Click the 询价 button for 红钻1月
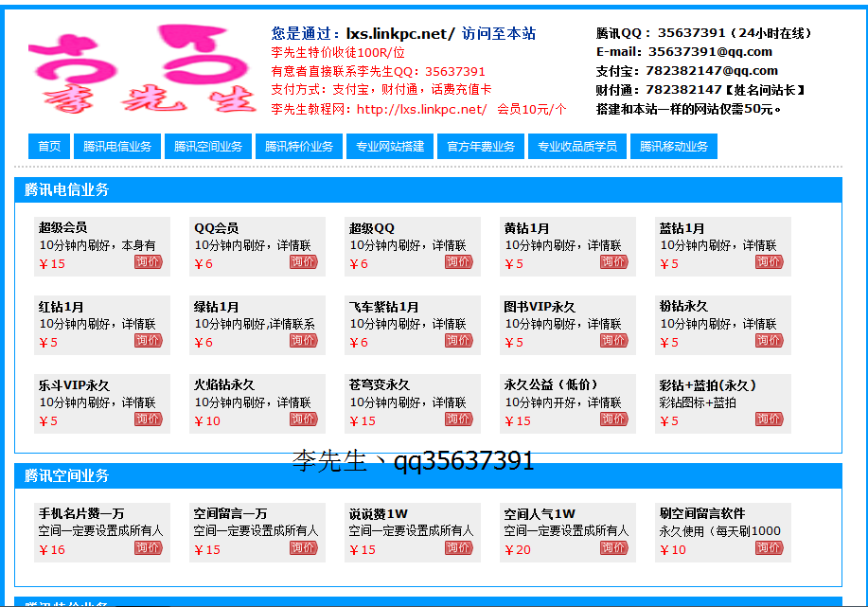The width and height of the screenshot is (868, 607). click(x=149, y=341)
